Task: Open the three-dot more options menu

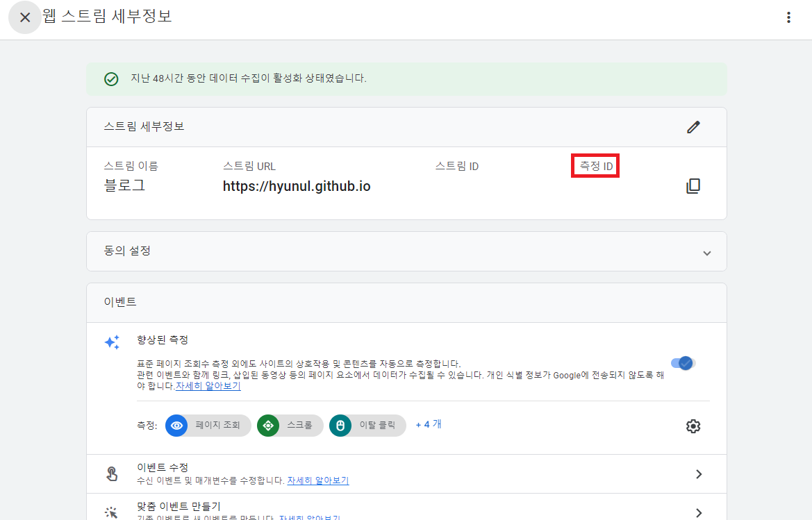Action: pyautogui.click(x=788, y=17)
